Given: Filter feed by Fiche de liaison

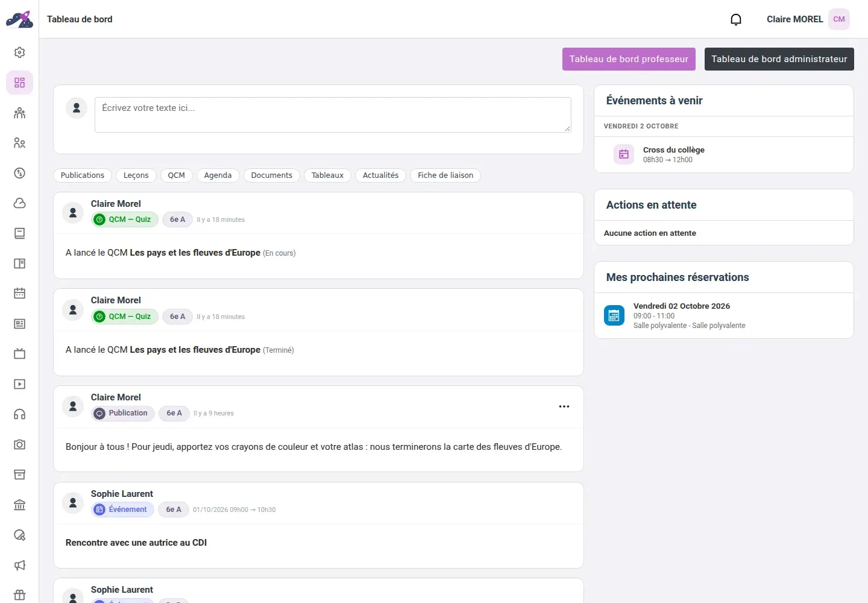Looking at the screenshot, I should point(445,175).
